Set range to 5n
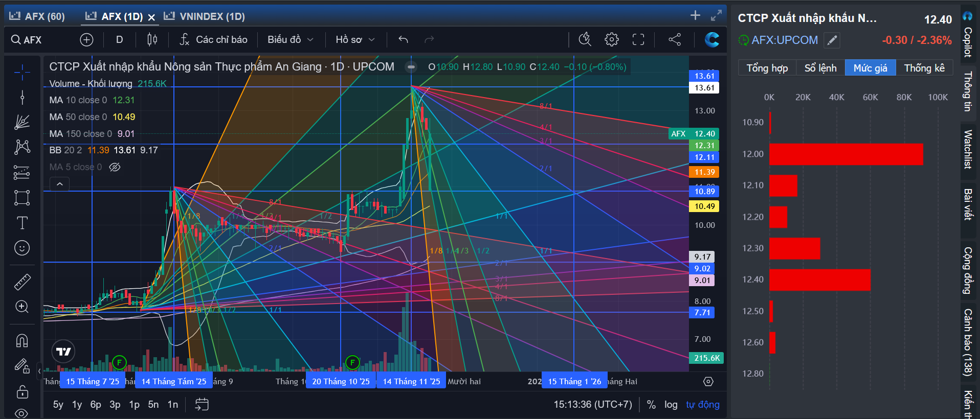 [x=153, y=405]
